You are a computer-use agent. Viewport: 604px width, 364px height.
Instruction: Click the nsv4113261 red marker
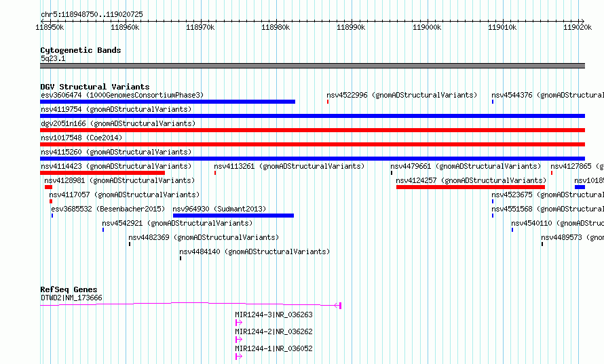coord(215,173)
